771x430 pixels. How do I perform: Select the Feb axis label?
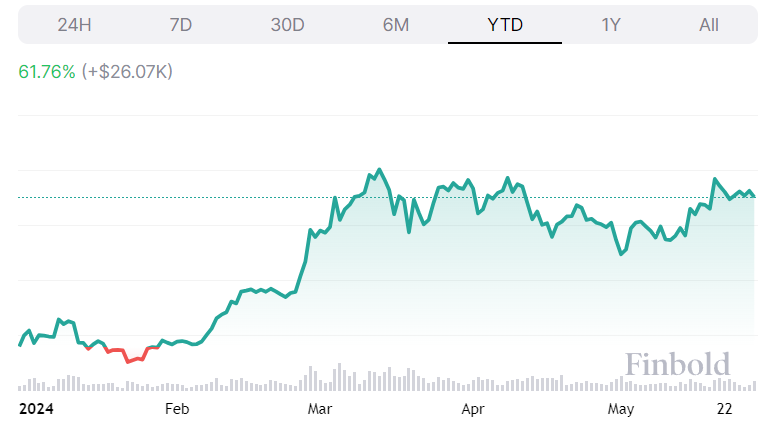tap(176, 408)
